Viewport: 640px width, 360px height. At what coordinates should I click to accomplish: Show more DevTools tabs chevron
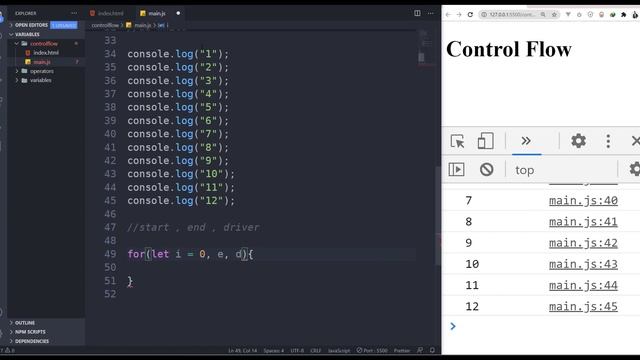point(526,141)
